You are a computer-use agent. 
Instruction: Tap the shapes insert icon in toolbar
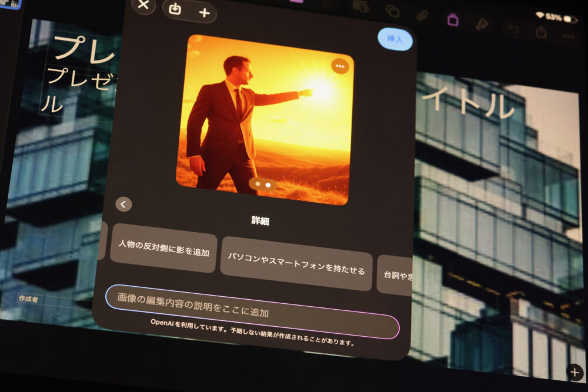click(392, 11)
